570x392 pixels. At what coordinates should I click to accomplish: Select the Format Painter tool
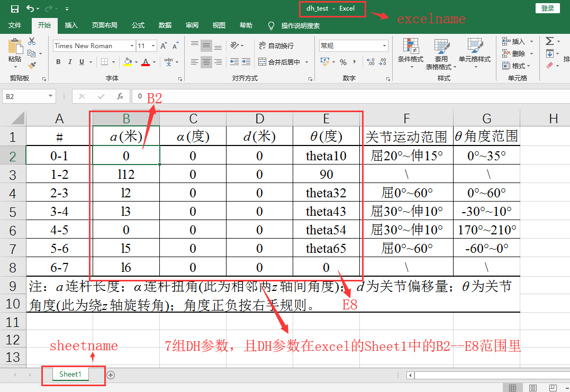coord(32,65)
